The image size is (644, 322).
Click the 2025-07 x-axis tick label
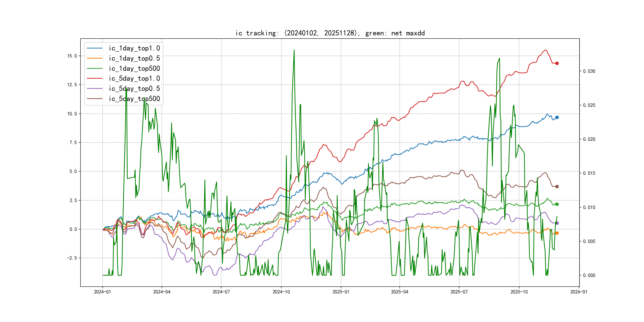coord(459,292)
